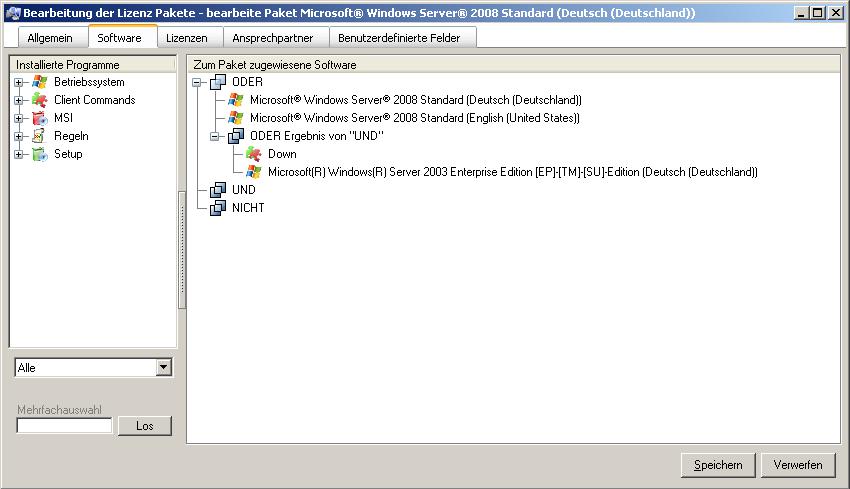Select the Setup entry

[68, 154]
